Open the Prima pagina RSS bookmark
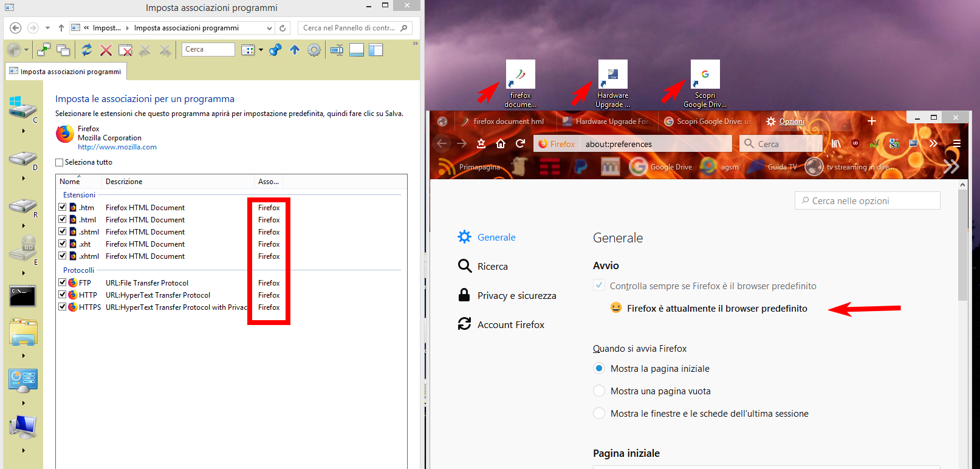980x469 pixels. [x=469, y=167]
